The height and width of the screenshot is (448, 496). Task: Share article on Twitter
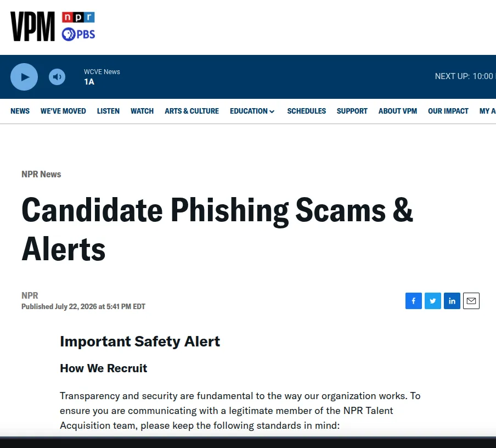coord(433,301)
